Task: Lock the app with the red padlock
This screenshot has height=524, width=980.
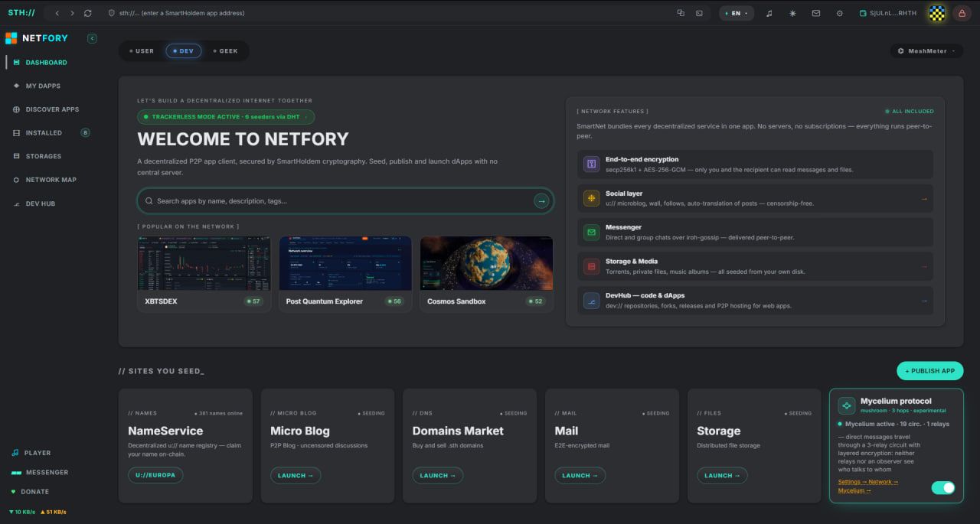Action: (962, 13)
